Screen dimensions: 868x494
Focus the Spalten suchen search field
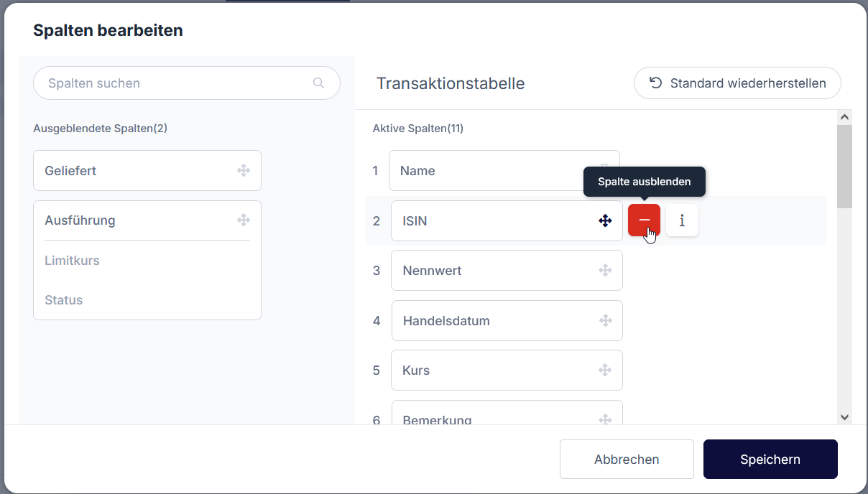(176, 83)
